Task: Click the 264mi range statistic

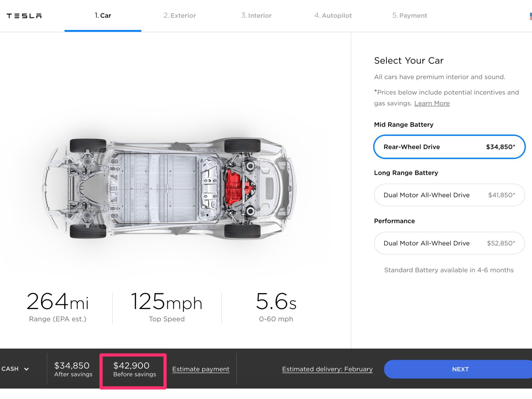Action: click(x=57, y=307)
